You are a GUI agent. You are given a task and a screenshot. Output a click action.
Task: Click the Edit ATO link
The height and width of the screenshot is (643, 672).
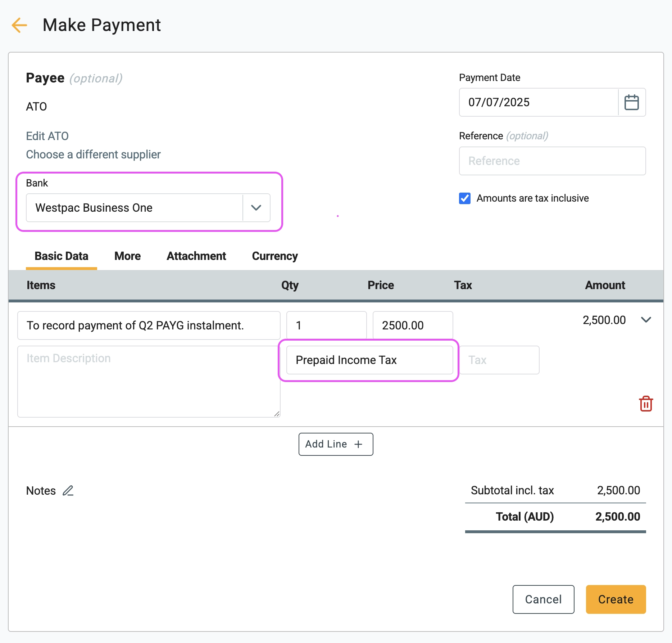coord(47,136)
